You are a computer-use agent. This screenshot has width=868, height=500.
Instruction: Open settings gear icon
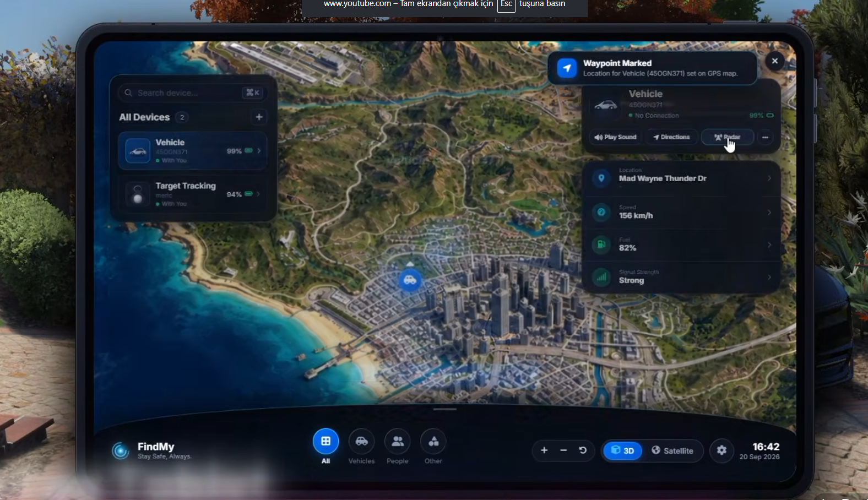click(x=721, y=450)
